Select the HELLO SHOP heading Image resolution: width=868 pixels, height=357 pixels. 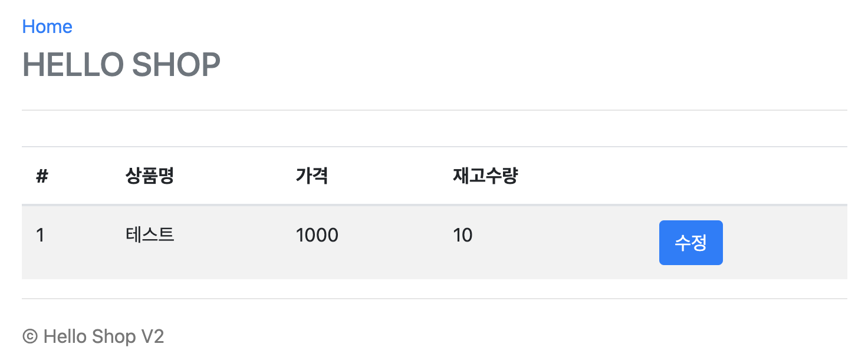pos(121,65)
